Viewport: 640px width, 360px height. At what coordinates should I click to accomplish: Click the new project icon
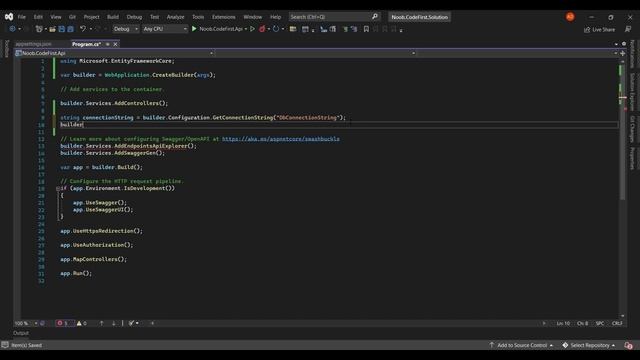coord(39,29)
